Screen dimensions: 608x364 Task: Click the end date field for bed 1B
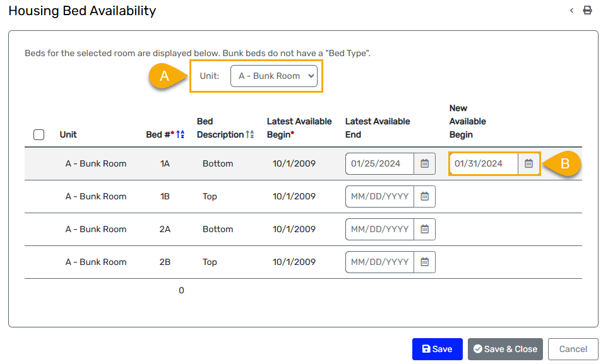(379, 197)
